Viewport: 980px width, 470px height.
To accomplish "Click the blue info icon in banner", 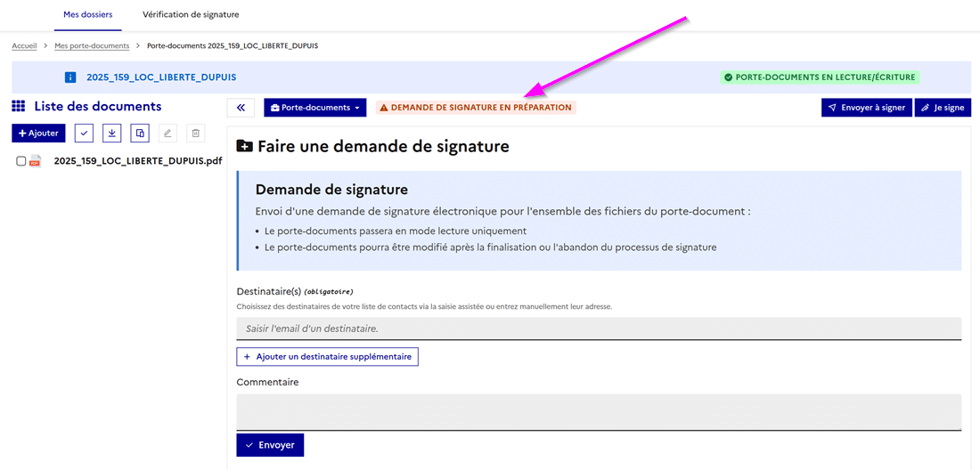I will coord(71,77).
